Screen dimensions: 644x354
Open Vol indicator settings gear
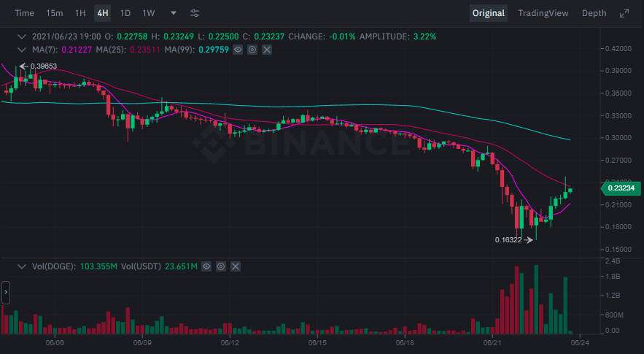pos(221,267)
